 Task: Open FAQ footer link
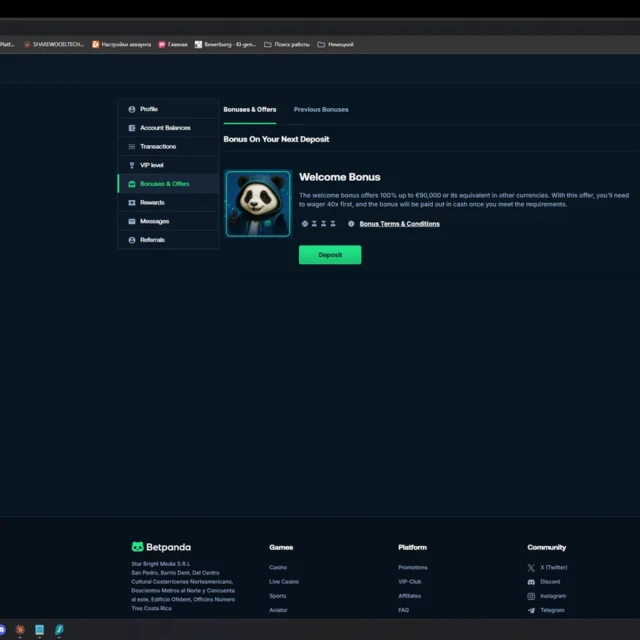pos(403,610)
